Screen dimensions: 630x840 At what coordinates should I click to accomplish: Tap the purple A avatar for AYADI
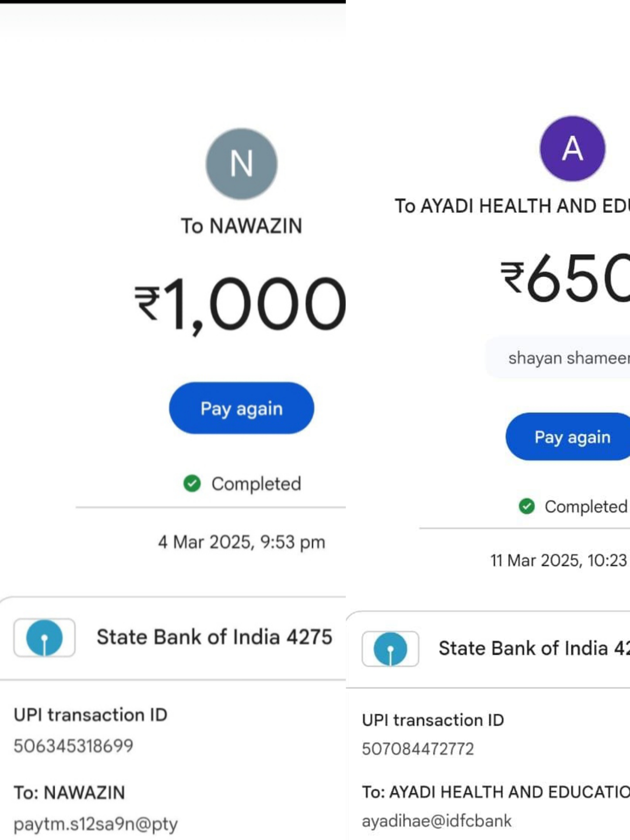tap(572, 148)
